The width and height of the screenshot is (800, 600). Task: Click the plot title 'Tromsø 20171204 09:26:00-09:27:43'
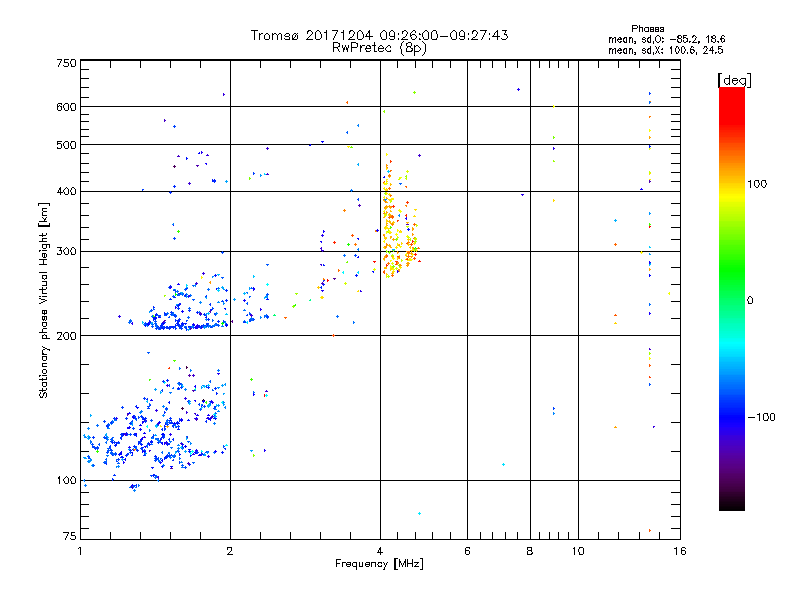pos(379,35)
